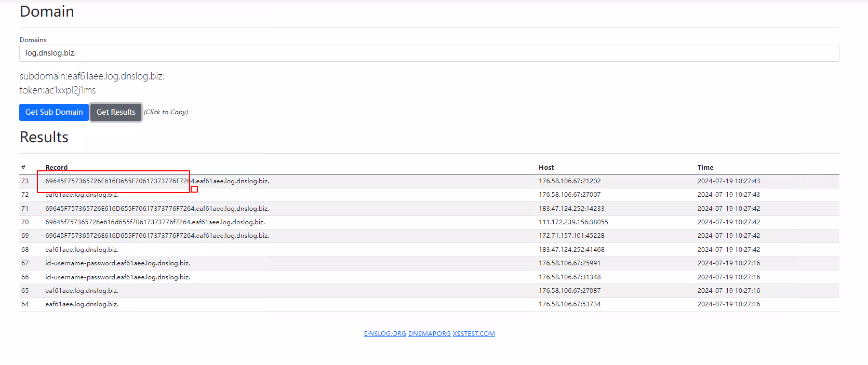Image resolution: width=868 pixels, height=365 pixels.
Task: Select host 172.71.157.101:45228
Action: (571, 236)
